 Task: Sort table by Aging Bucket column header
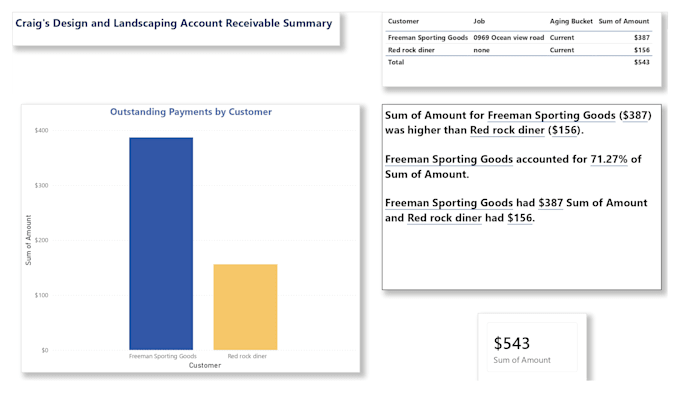[x=571, y=21]
